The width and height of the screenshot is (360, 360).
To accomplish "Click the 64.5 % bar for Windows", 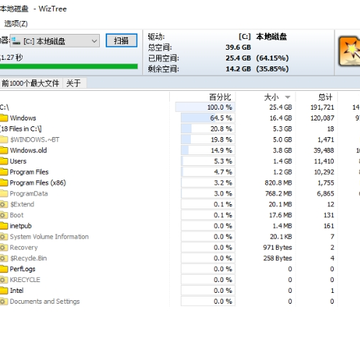I will (x=208, y=118).
